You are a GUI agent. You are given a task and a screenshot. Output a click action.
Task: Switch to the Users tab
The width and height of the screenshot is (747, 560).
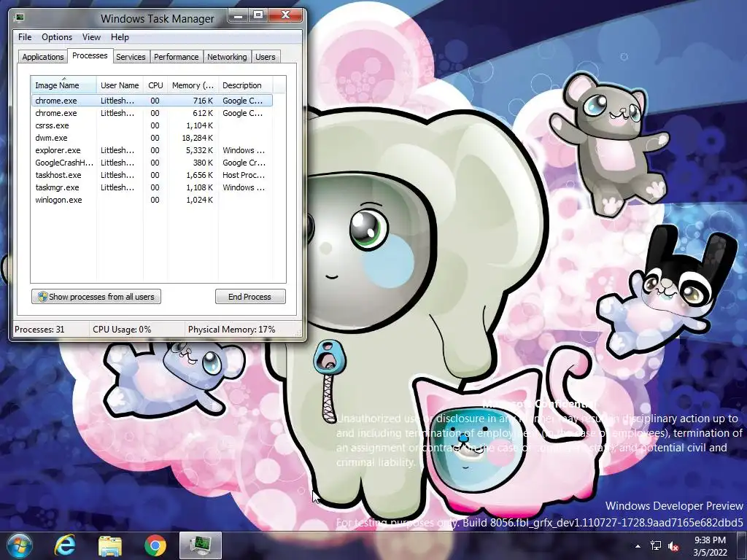click(266, 57)
